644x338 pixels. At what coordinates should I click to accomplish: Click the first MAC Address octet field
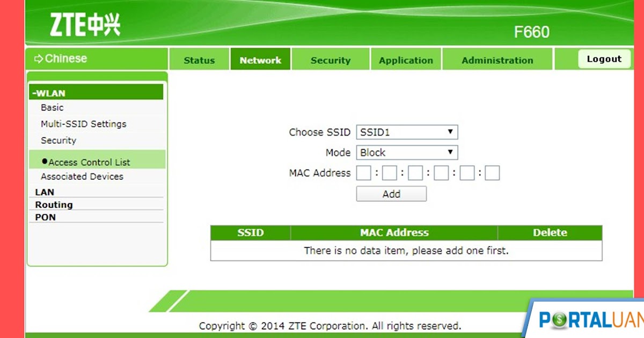tap(364, 173)
